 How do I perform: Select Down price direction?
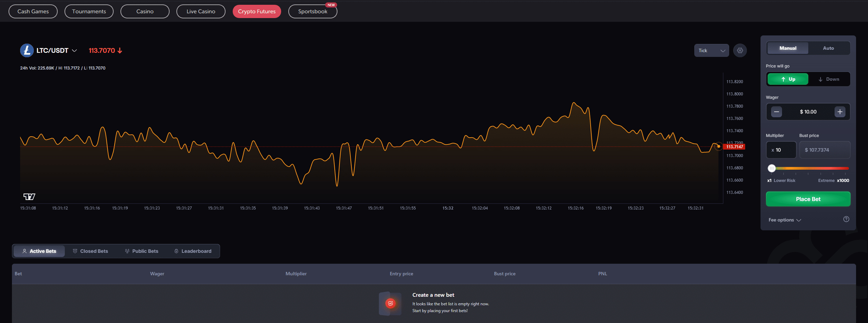point(828,79)
